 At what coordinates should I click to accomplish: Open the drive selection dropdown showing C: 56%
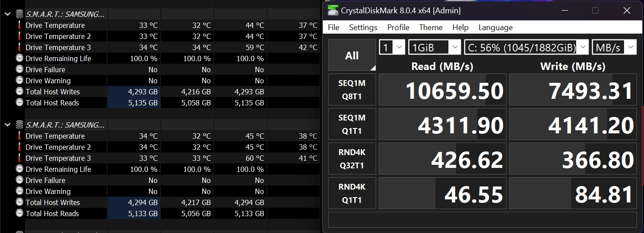point(526,47)
